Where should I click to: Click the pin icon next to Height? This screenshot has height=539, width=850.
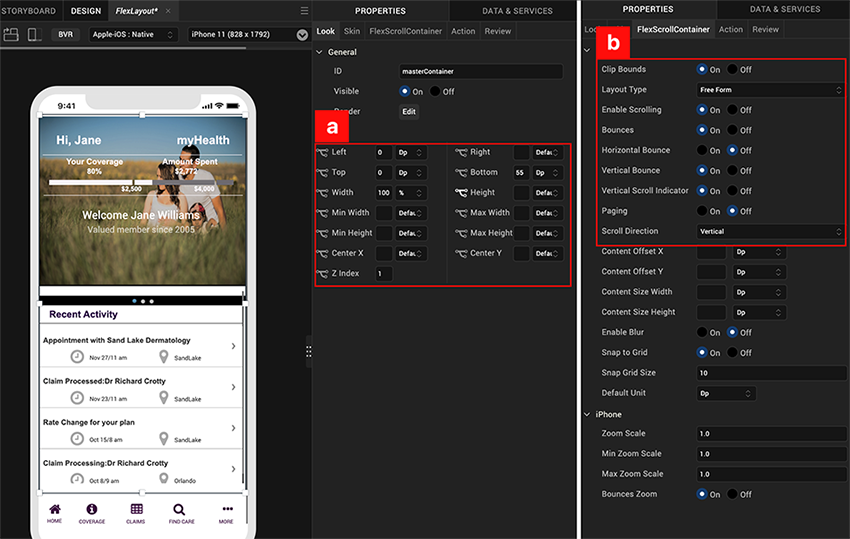point(461,193)
